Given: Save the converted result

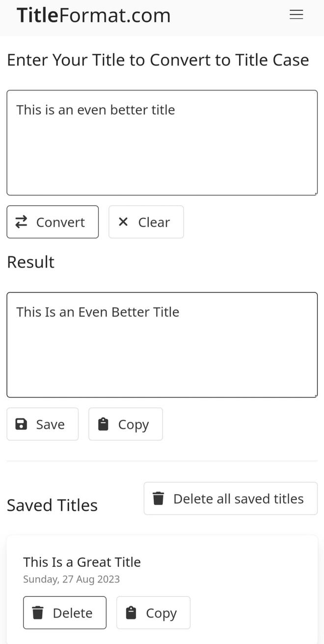Looking at the screenshot, I should [43, 424].
